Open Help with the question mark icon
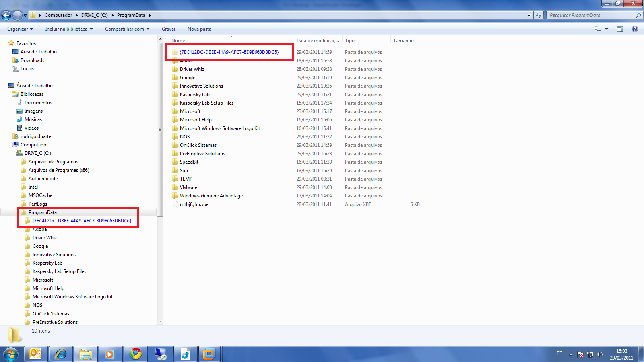Screen dimensions: 644x362 click(x=635, y=29)
